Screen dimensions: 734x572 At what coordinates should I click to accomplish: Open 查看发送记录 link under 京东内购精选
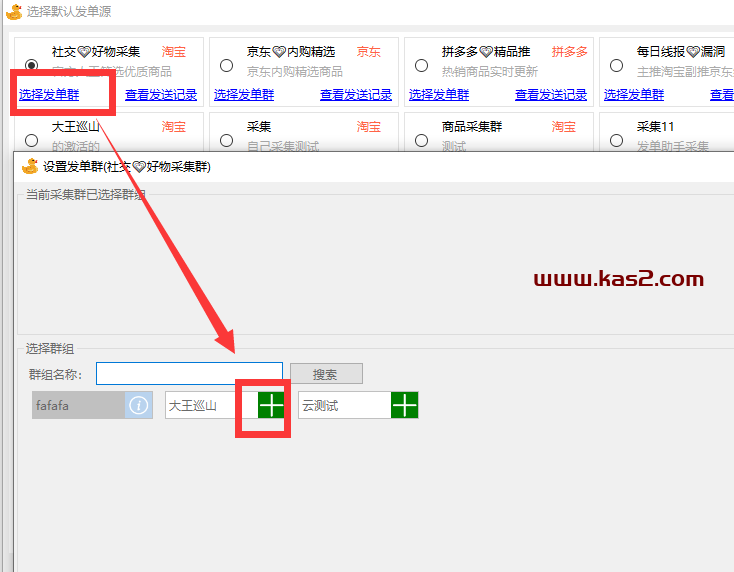pos(356,95)
